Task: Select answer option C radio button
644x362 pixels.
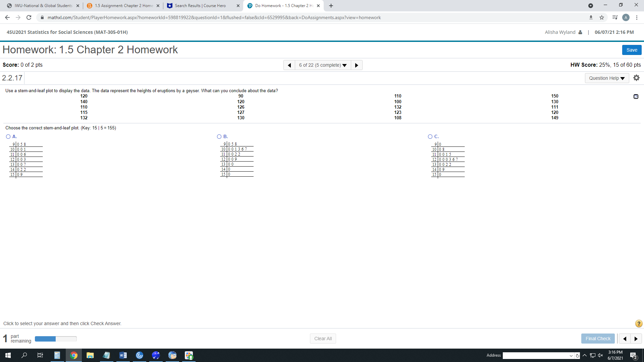Action: coord(430,136)
